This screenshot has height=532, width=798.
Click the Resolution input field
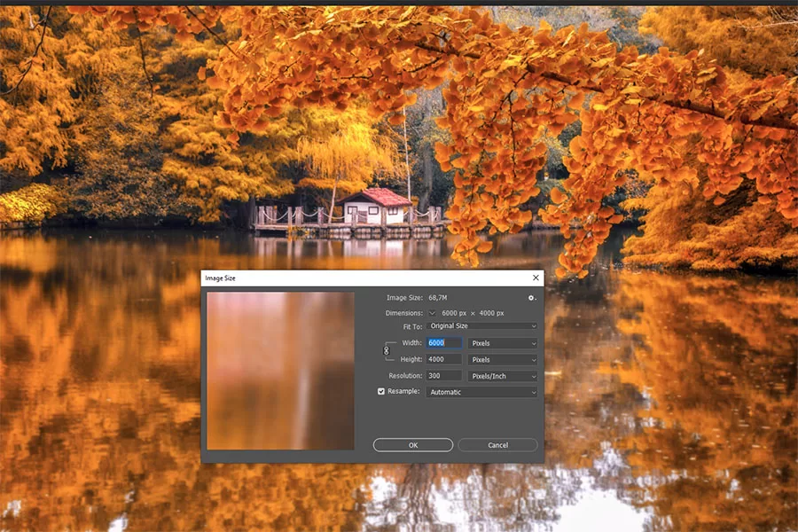(444, 375)
